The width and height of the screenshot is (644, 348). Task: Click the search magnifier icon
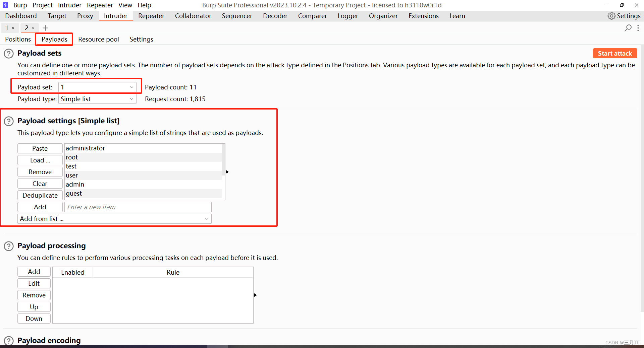628,28
